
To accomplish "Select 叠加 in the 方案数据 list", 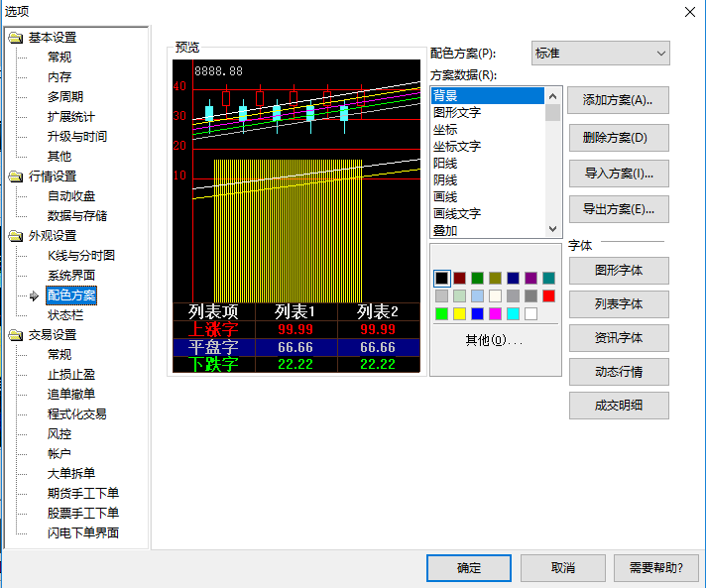I will point(488,230).
